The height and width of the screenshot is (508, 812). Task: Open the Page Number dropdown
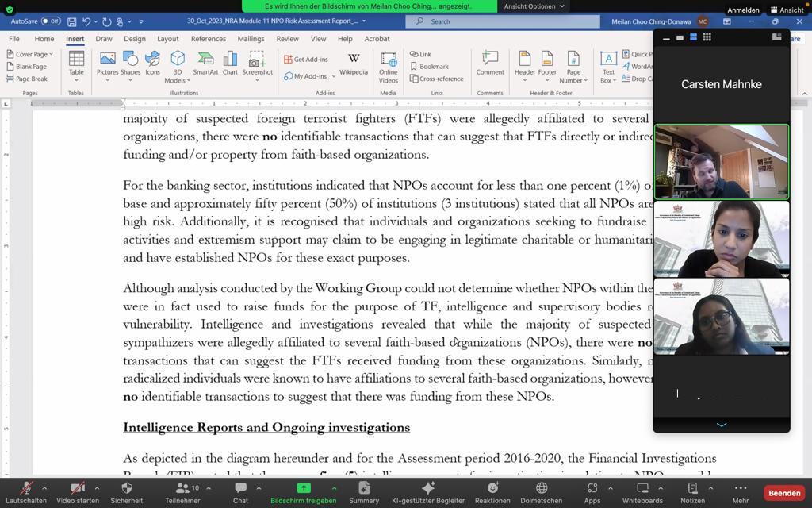[573, 67]
